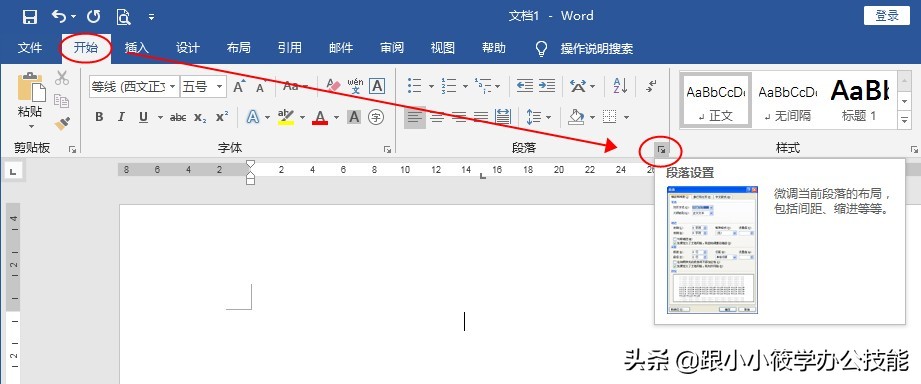Image resolution: width=921 pixels, height=384 pixels.
Task: Click the Asian layout icon
Action: pyautogui.click(x=578, y=86)
